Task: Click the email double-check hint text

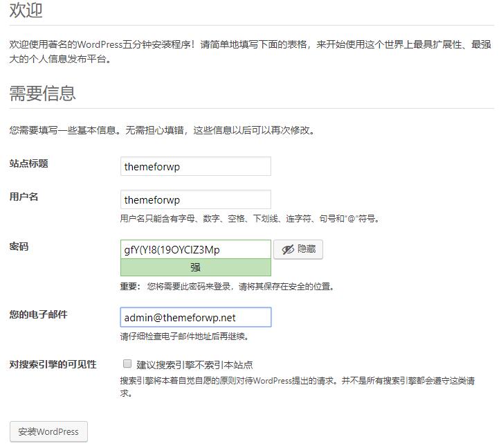Action: coord(184,337)
